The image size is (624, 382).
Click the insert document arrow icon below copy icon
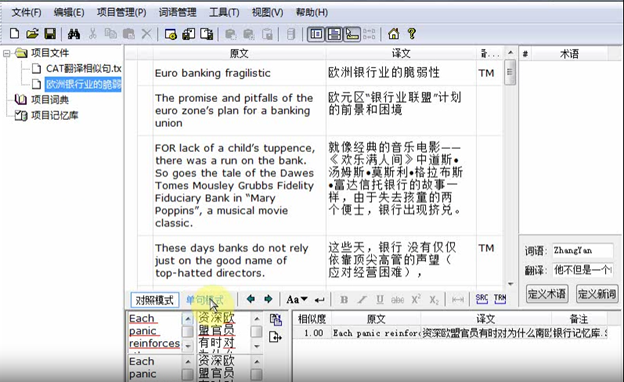pyautogui.click(x=275, y=337)
